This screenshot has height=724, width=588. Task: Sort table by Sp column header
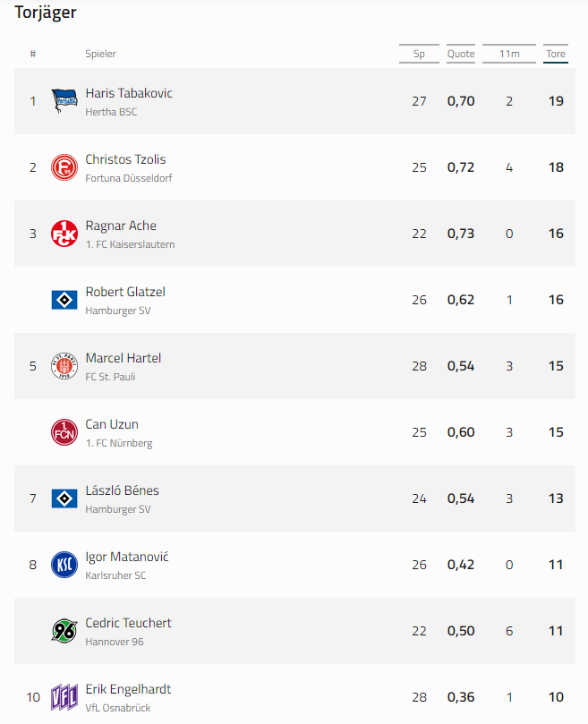[419, 54]
